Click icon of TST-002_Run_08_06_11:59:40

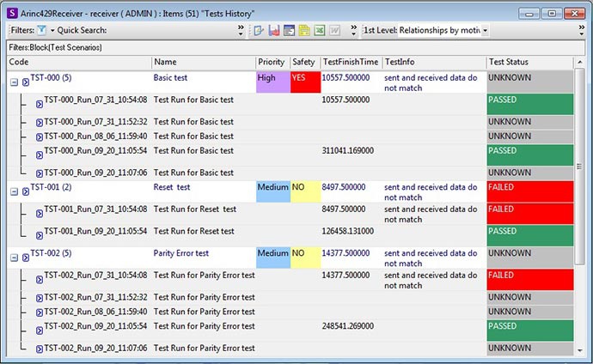tap(40, 312)
